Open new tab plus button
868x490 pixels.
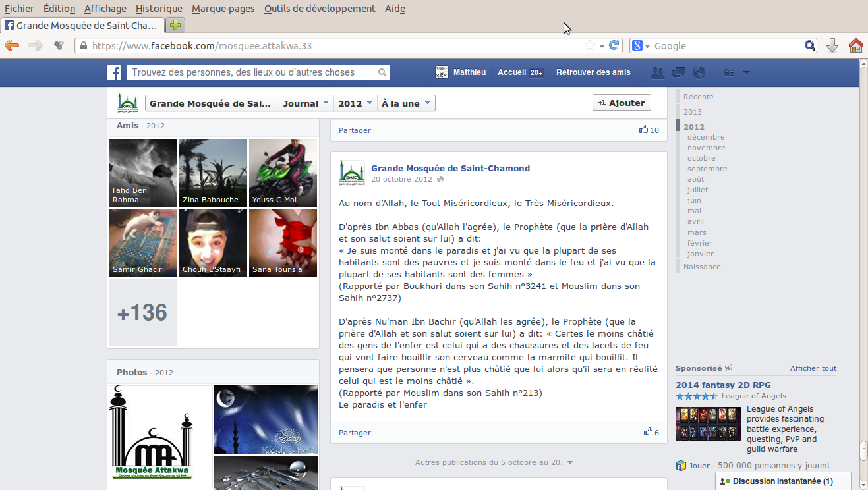click(x=175, y=25)
